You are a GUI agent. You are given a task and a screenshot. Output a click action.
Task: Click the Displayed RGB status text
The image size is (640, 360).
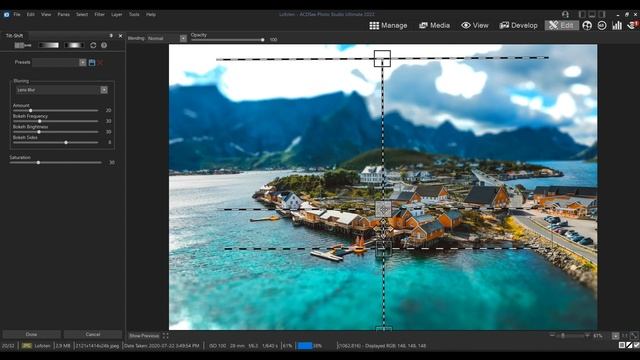[x=395, y=346]
